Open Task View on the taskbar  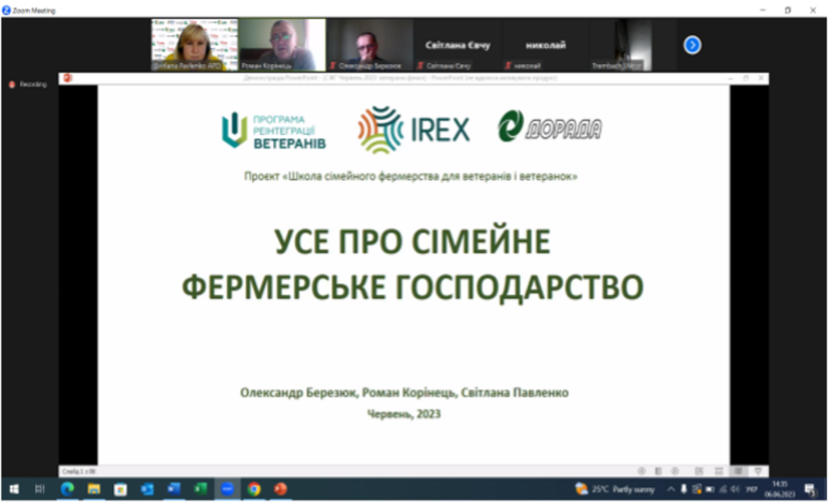pyautogui.click(x=40, y=489)
